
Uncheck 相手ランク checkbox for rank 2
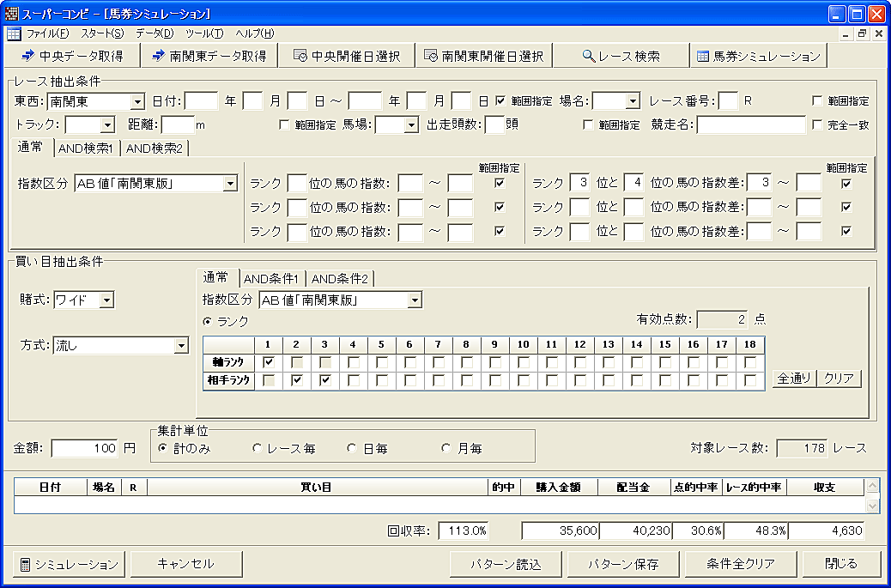pyautogui.click(x=296, y=380)
